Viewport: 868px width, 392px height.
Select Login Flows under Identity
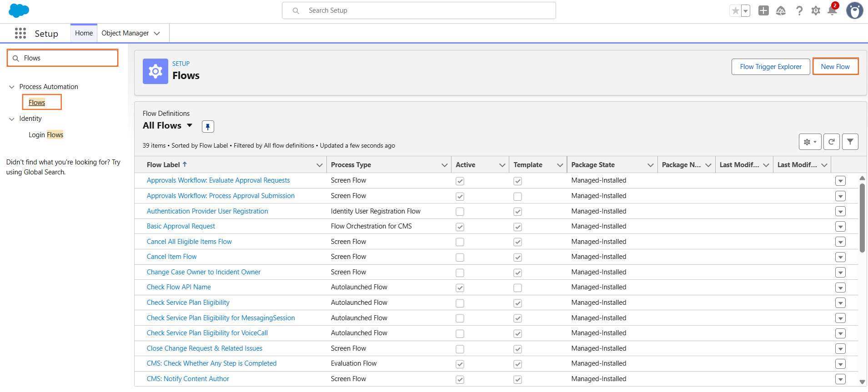pyautogui.click(x=46, y=134)
